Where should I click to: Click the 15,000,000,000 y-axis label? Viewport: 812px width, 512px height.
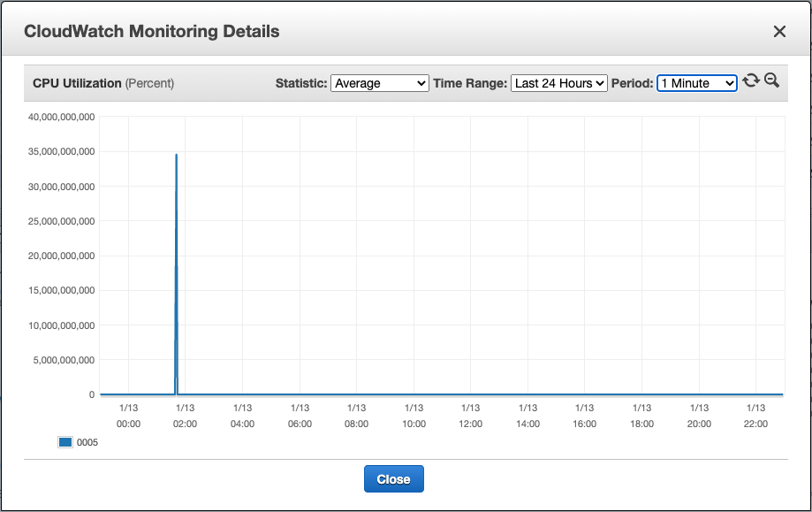(62, 291)
